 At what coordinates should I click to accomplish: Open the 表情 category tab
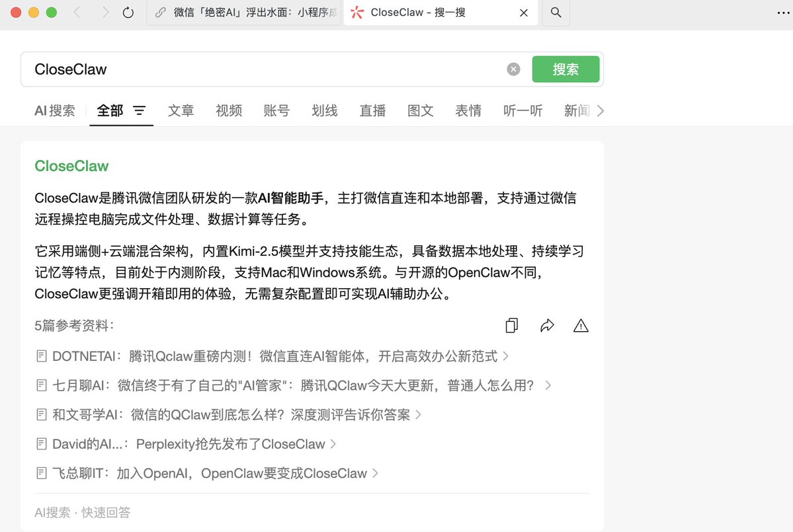(x=468, y=110)
